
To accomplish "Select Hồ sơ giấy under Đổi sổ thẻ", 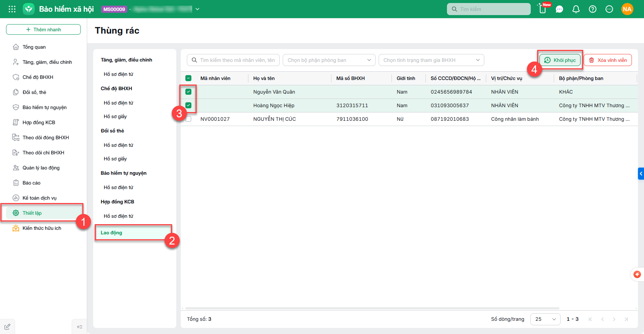I will (x=115, y=159).
